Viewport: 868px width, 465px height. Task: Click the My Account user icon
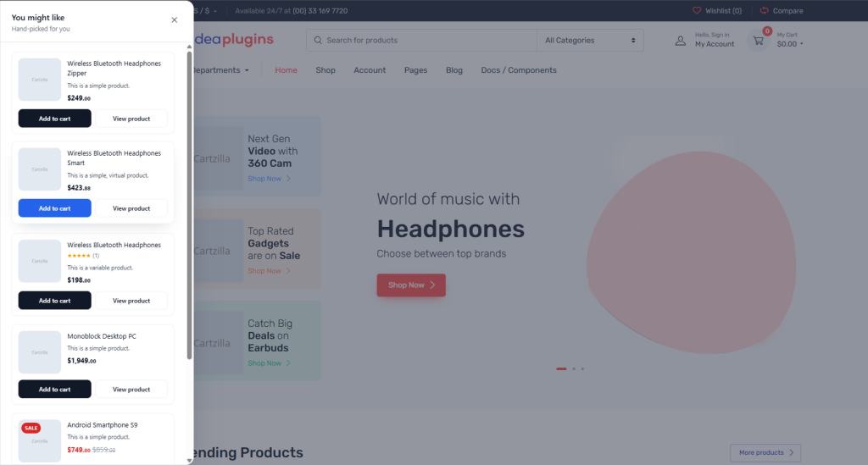click(681, 41)
